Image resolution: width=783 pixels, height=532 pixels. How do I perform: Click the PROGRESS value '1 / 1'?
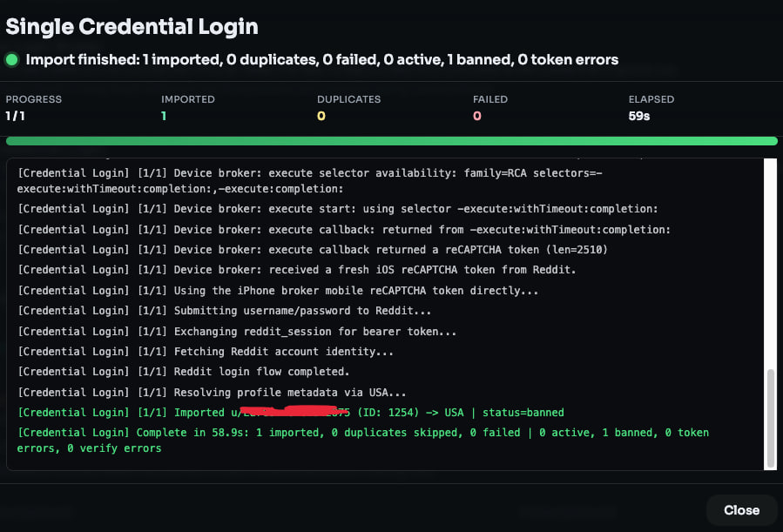15,116
